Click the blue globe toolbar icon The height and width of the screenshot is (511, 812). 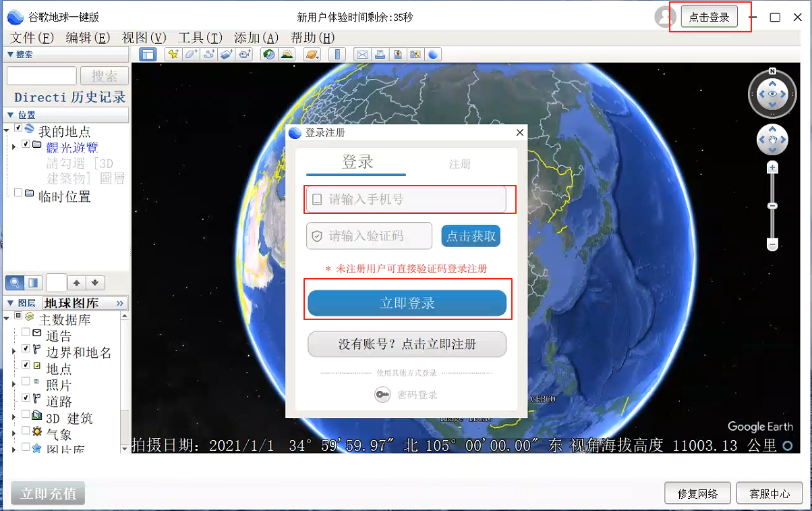433,54
